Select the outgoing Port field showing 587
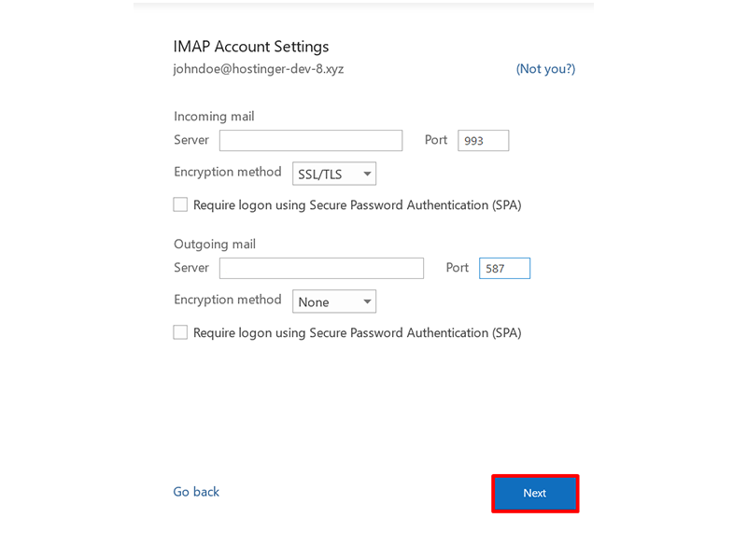The width and height of the screenshot is (747, 560). [x=504, y=269]
